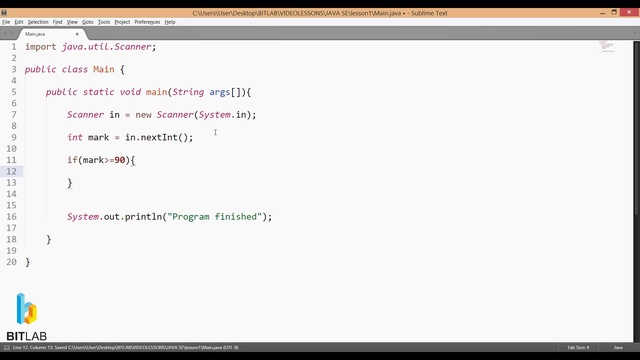Click the class name 'Main'
This screenshot has height=360, width=640.
pyautogui.click(x=104, y=69)
